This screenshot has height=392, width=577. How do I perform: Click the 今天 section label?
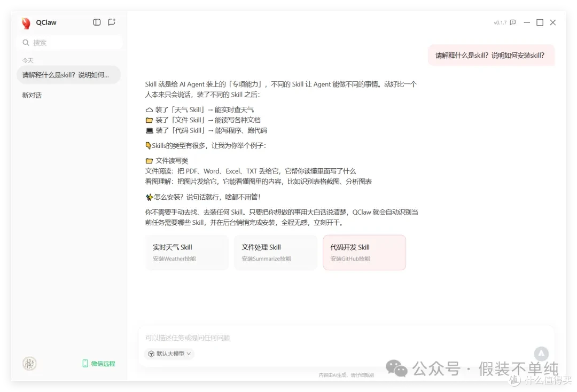point(28,60)
